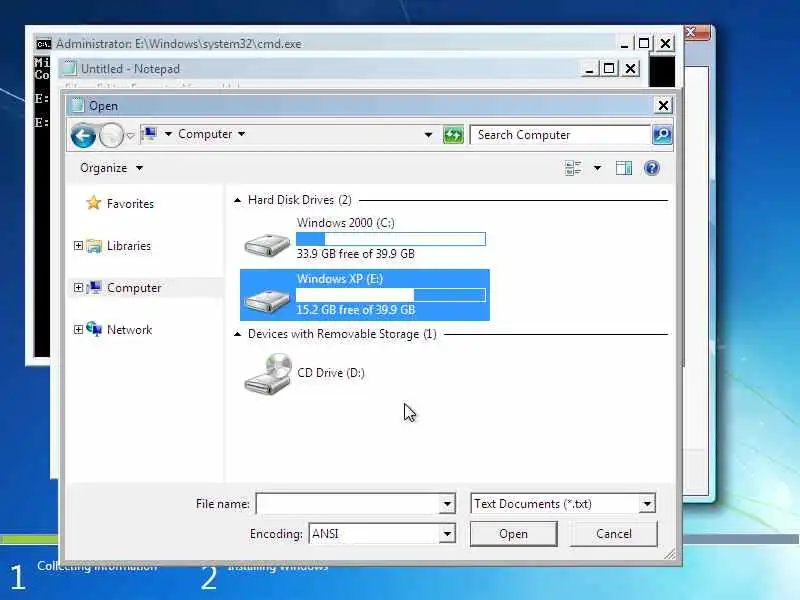800x600 pixels.
Task: Click the Hard Disk Drives (2) group header
Action: (299, 200)
